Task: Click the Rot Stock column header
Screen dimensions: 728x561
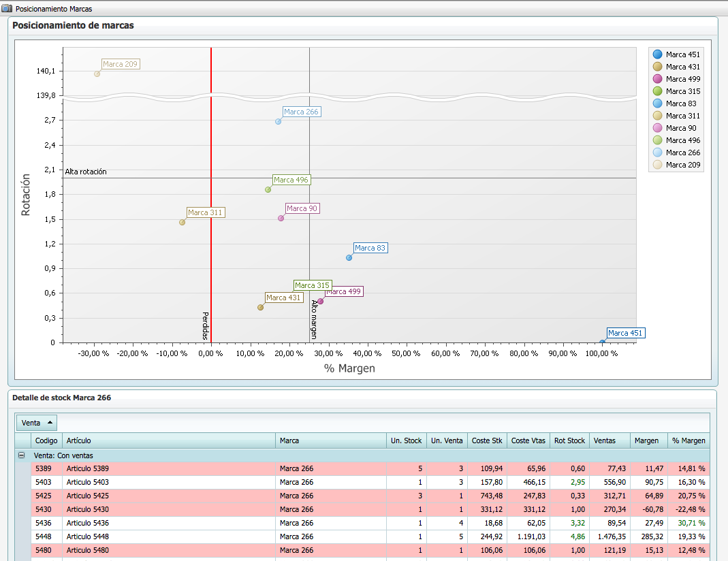Action: click(x=569, y=440)
